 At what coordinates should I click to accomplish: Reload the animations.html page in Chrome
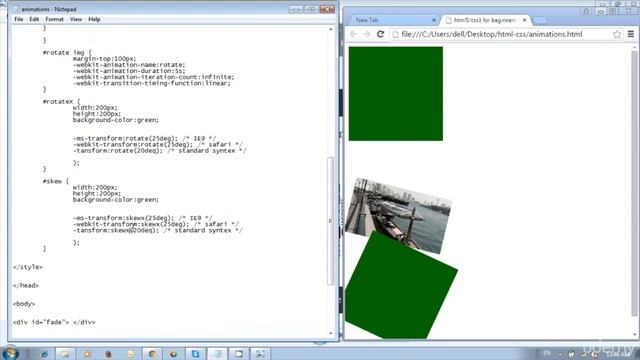tap(380, 34)
